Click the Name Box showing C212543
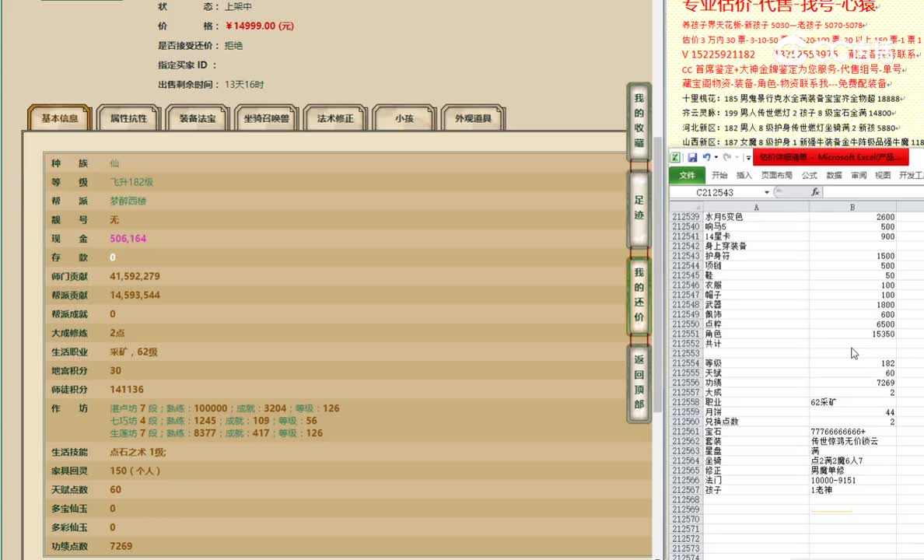This screenshot has height=560, width=924. pos(716,192)
